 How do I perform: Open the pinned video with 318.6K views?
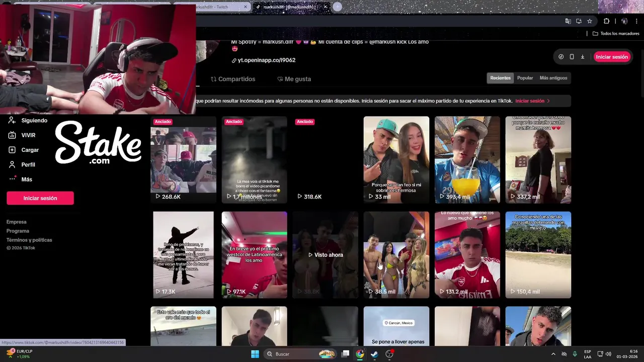[325, 160]
